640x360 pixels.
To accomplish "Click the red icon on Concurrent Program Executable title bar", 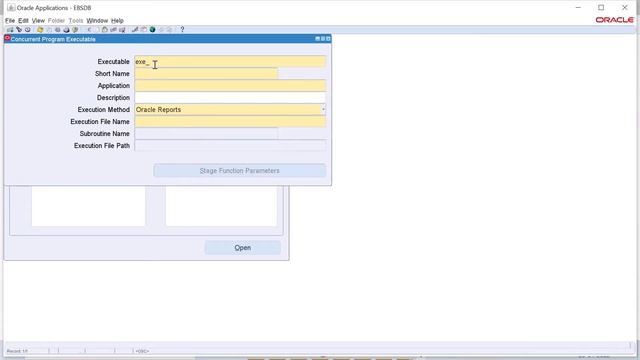I will point(7,38).
